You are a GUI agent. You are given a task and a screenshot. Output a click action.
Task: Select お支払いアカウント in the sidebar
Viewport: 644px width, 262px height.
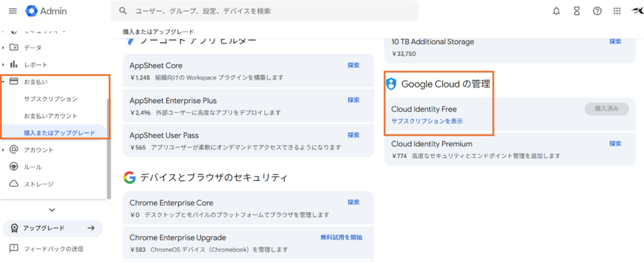[x=50, y=116]
